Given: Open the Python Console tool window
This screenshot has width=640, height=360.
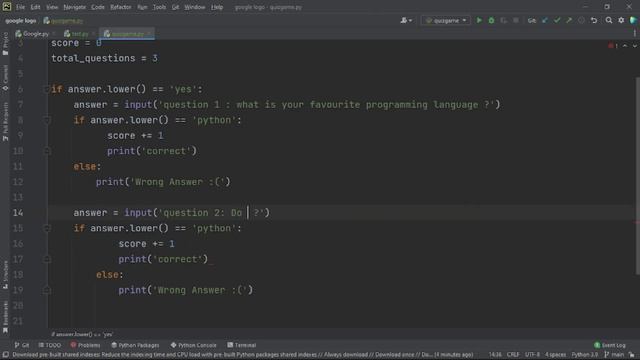Looking at the screenshot, I should click(193, 345).
